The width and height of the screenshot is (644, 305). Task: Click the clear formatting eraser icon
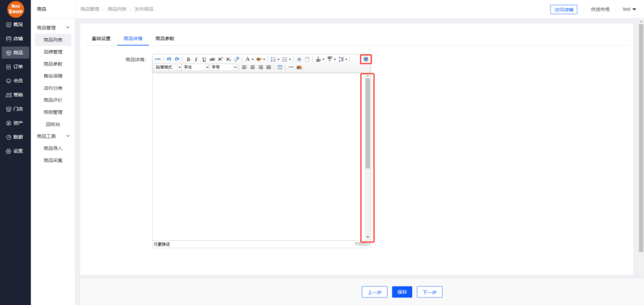click(237, 59)
